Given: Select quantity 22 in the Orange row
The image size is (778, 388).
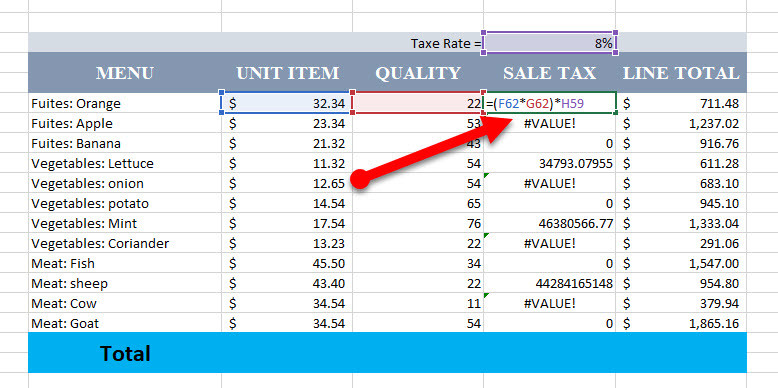Looking at the screenshot, I should pyautogui.click(x=418, y=103).
